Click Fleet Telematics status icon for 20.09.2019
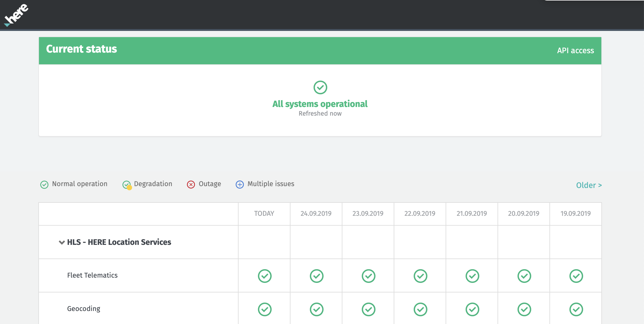This screenshot has width=644, height=324. click(x=524, y=276)
